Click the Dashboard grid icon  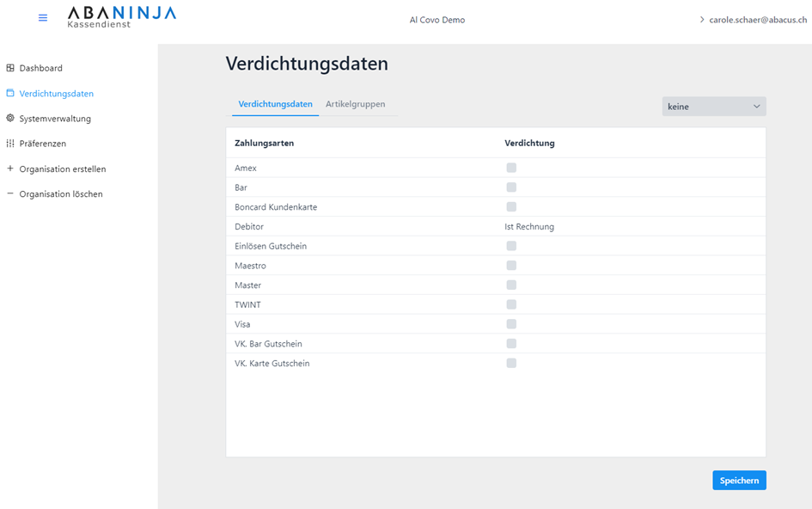tap(10, 68)
